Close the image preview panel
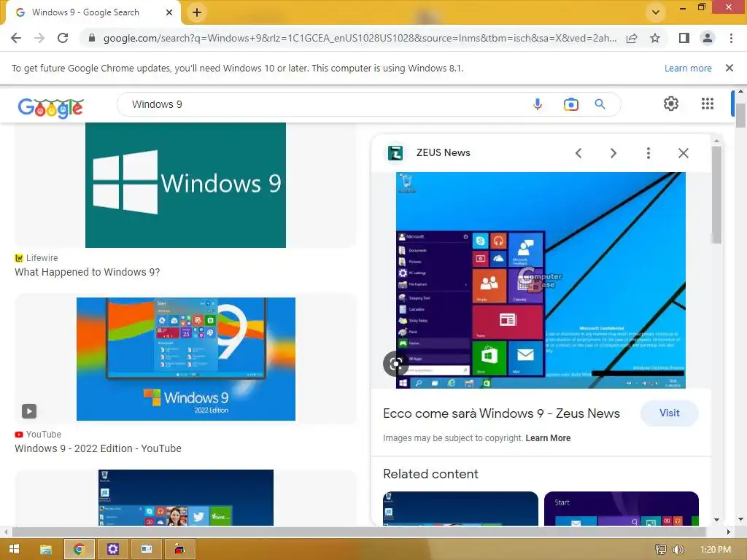747x560 pixels. 683,153
